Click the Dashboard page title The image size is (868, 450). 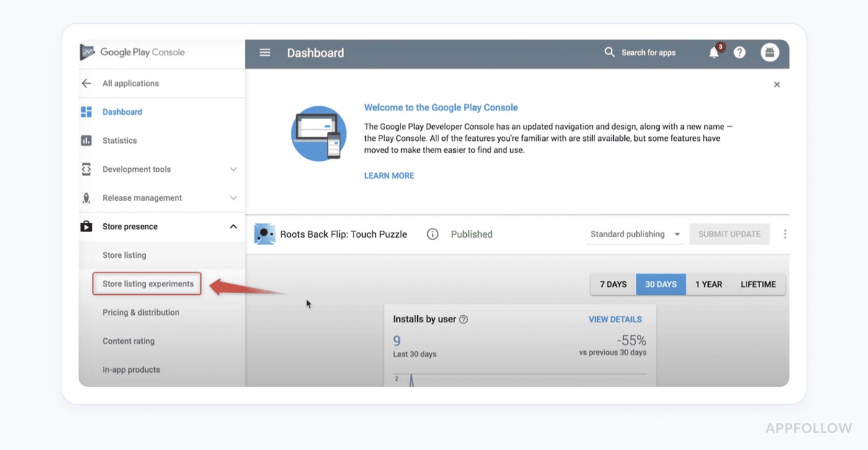coord(316,53)
